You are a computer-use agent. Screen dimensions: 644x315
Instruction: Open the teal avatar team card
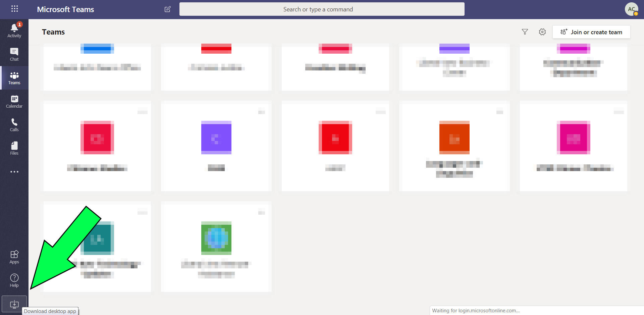[x=97, y=247]
